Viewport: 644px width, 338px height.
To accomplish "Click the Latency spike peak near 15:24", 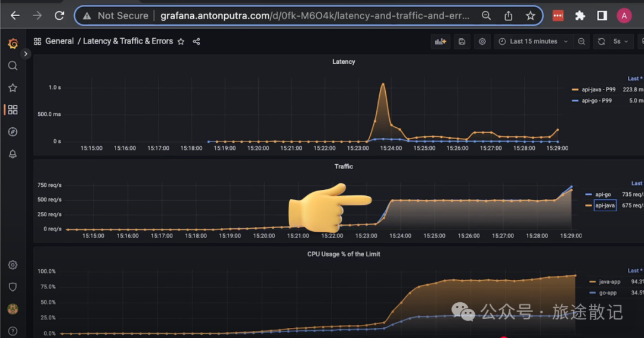I will coord(383,84).
